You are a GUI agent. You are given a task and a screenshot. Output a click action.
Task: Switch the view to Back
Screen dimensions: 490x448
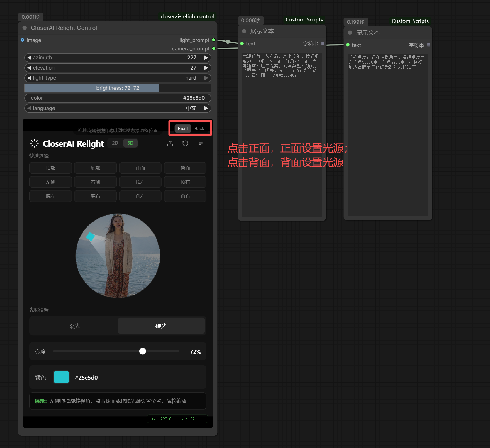[199, 129]
